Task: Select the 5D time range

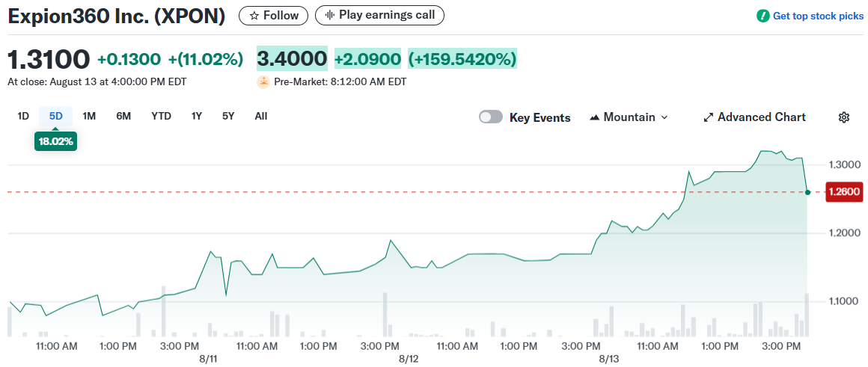Action: [x=56, y=116]
